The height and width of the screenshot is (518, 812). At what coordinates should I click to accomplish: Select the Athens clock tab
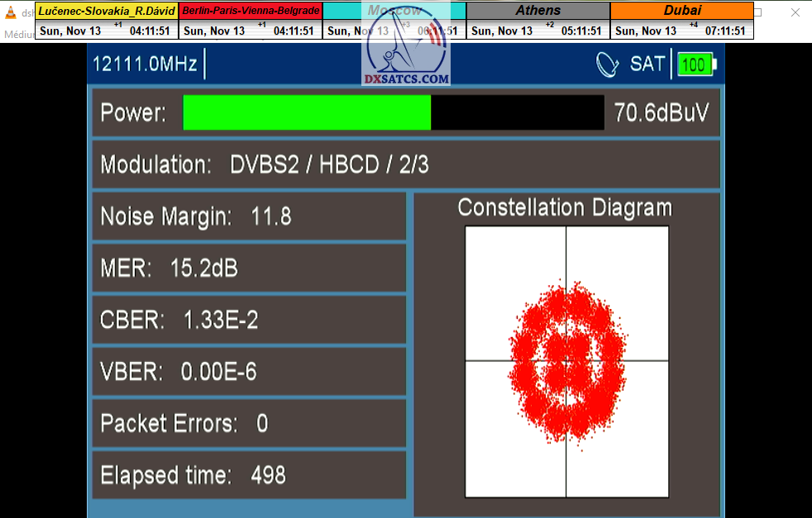click(537, 11)
